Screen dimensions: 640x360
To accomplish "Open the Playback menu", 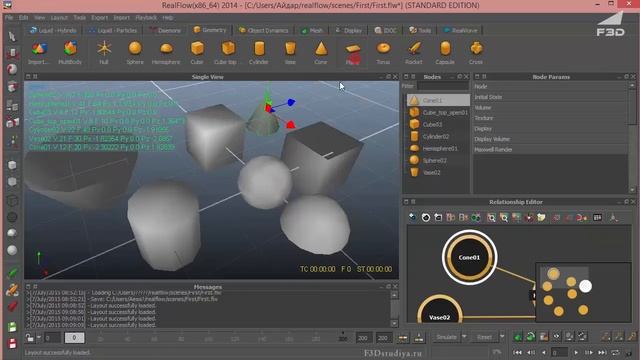I will [146, 18].
